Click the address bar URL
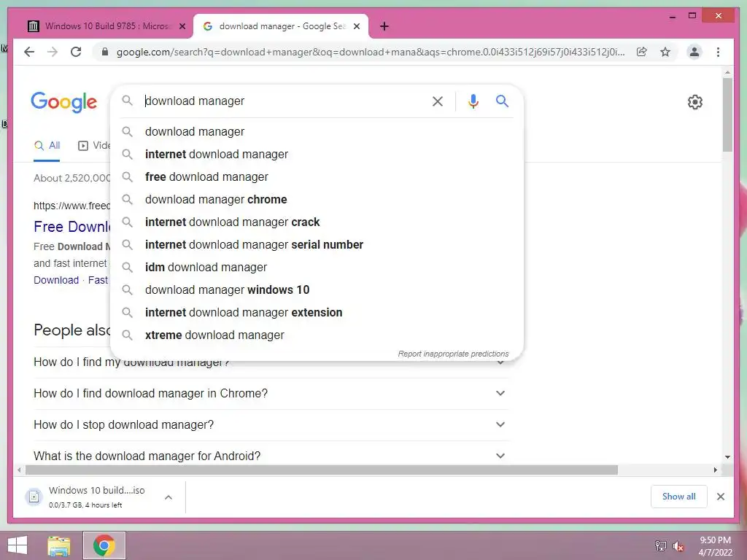The height and width of the screenshot is (560, 747). coord(370,52)
